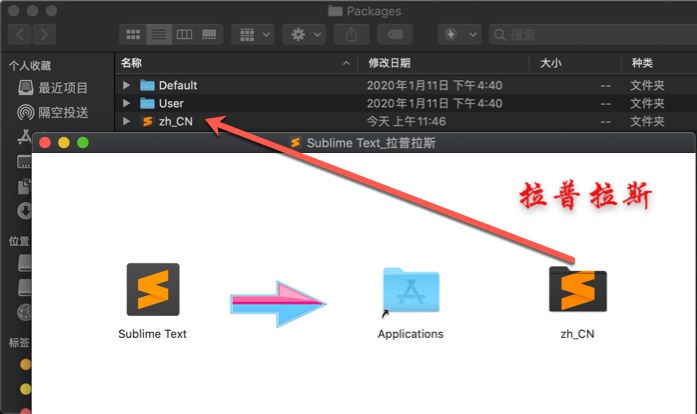This screenshot has width=697, height=414.
Task: Select the zh_CN folder in installer window
Action: point(577,289)
